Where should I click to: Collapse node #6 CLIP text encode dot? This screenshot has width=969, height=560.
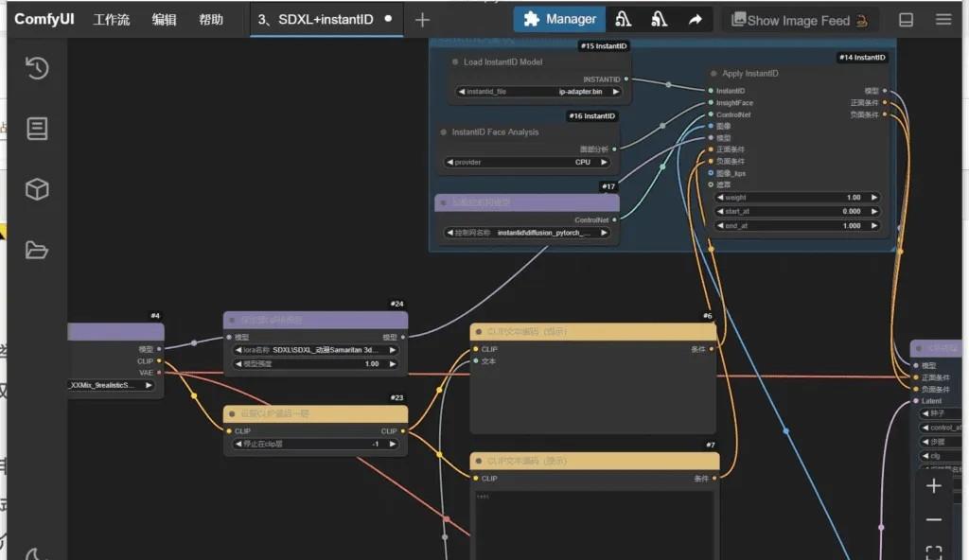click(478, 332)
